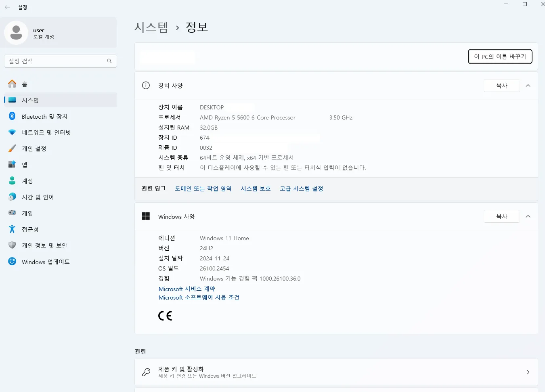
Task: Click the 2024-11-24 install date value
Action: [215, 258]
